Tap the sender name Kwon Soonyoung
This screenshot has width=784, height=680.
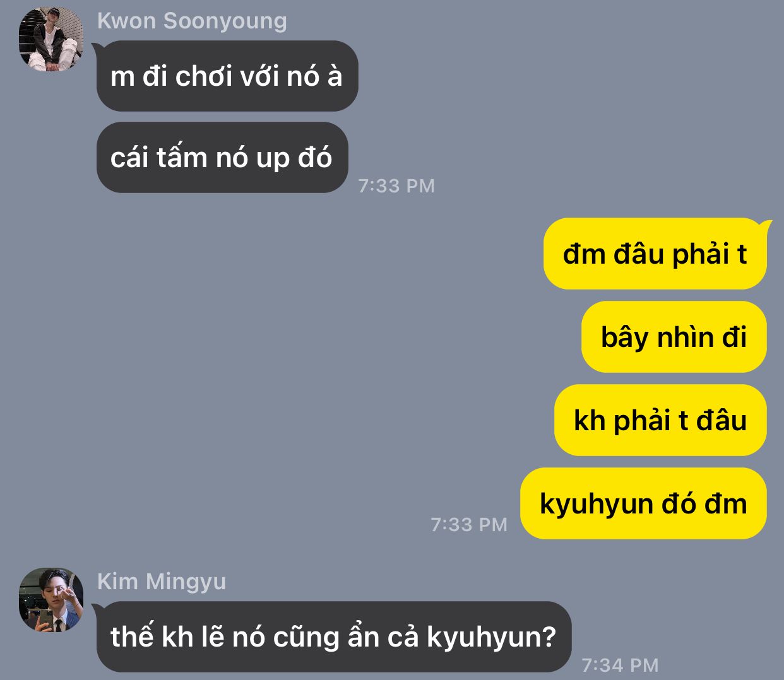click(x=192, y=21)
